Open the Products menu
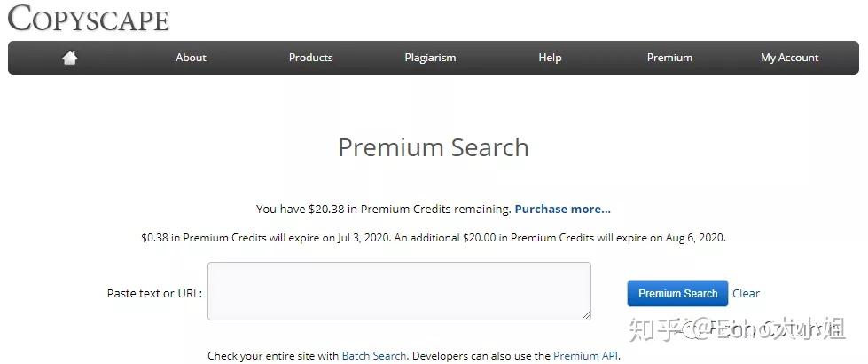Viewport: 868px width, 364px height. 310,58
